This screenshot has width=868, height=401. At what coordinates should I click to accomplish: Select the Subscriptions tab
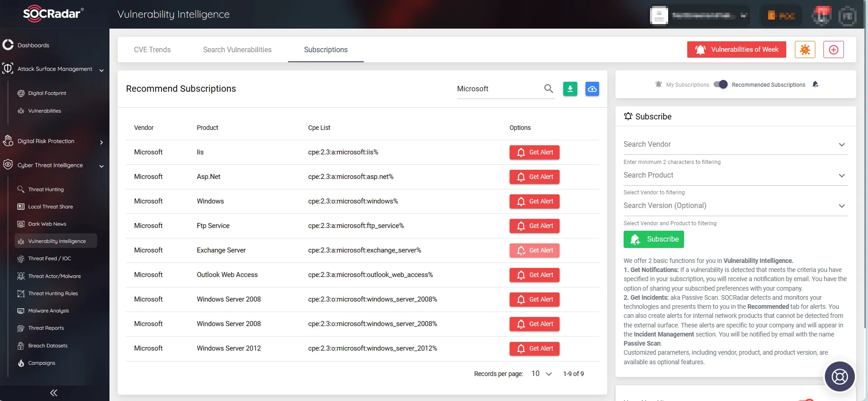326,50
